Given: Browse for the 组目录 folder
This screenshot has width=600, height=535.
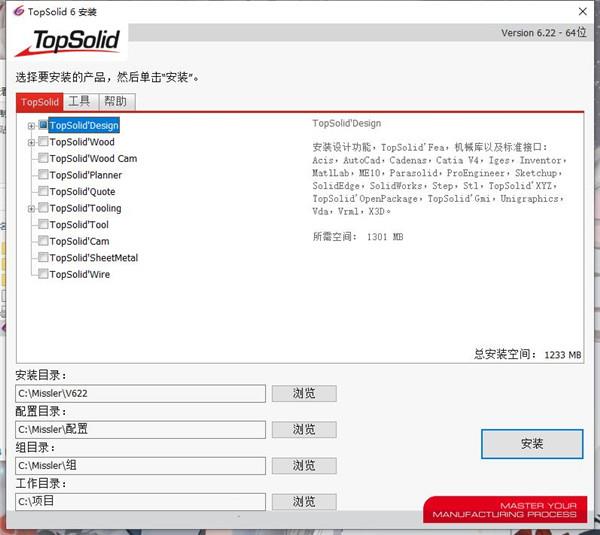Looking at the screenshot, I should [304, 466].
